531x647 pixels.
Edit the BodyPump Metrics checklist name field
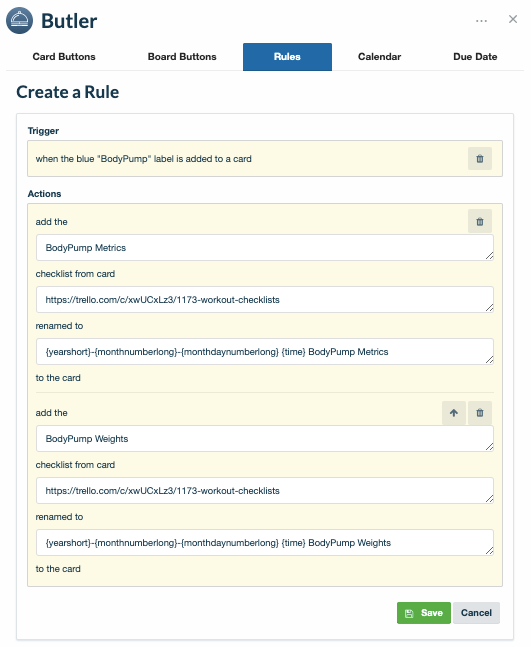(265, 248)
